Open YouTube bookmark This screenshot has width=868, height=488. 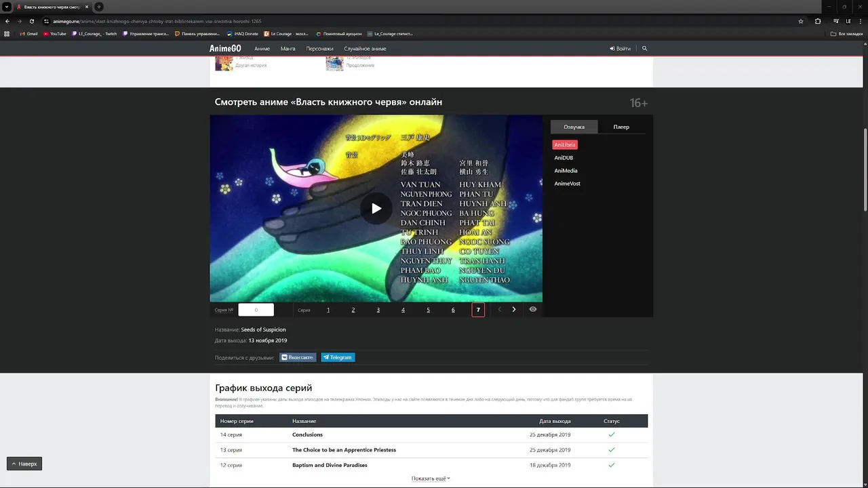(x=54, y=33)
